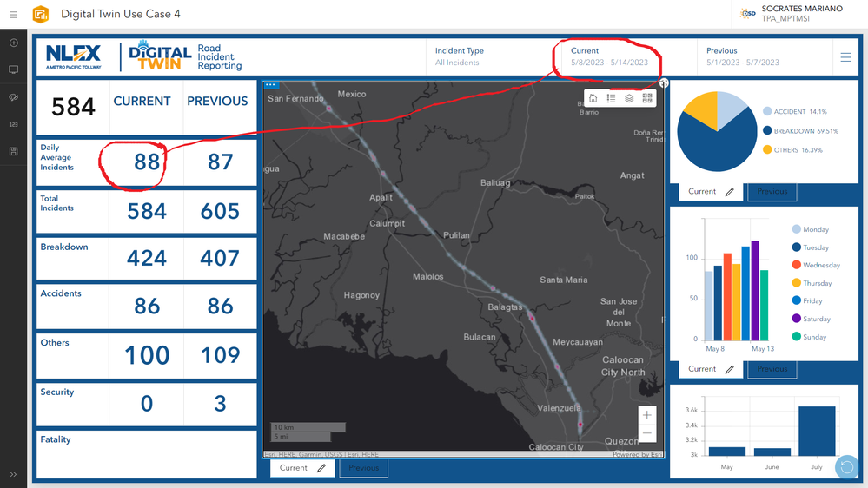
Task: Click the ArcGIS Dashboards logo icon
Action: [41, 15]
